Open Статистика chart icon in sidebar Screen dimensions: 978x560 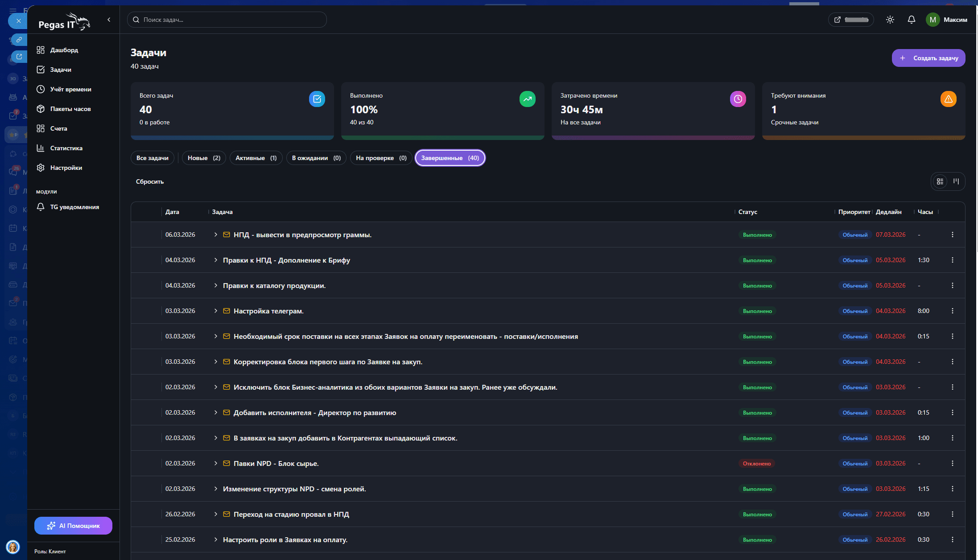41,148
